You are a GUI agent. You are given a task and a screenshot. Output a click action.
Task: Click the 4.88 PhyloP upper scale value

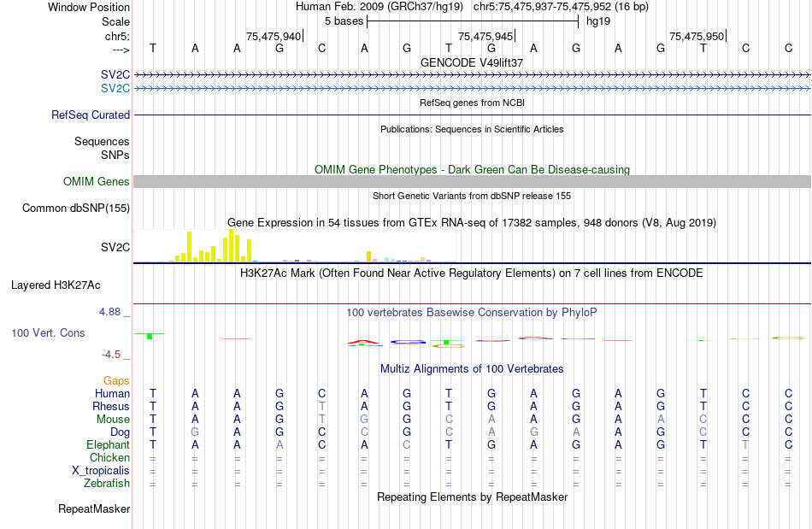pyautogui.click(x=109, y=312)
